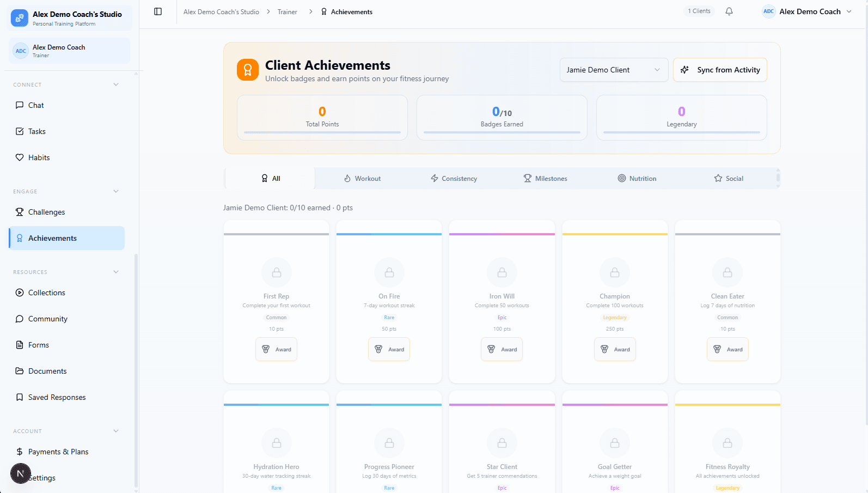Screen dimensions: 868x493
Task: Switch to the Consistency tab
Action: 454,178
